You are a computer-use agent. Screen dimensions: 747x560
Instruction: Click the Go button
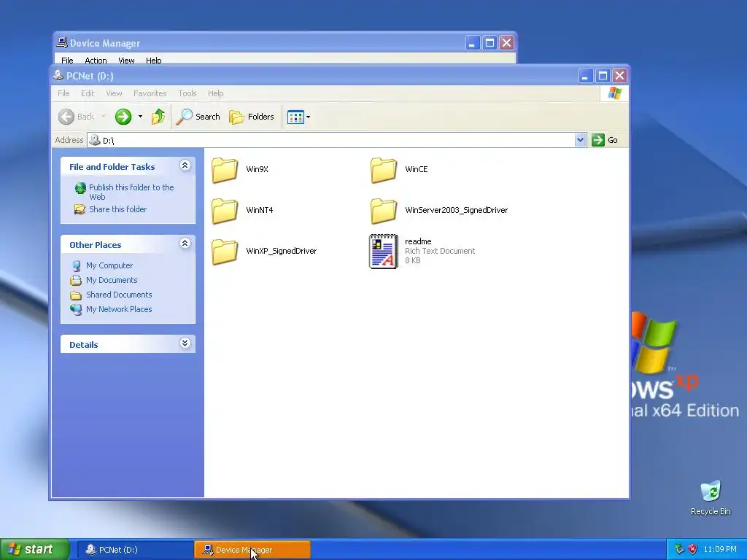tap(605, 140)
